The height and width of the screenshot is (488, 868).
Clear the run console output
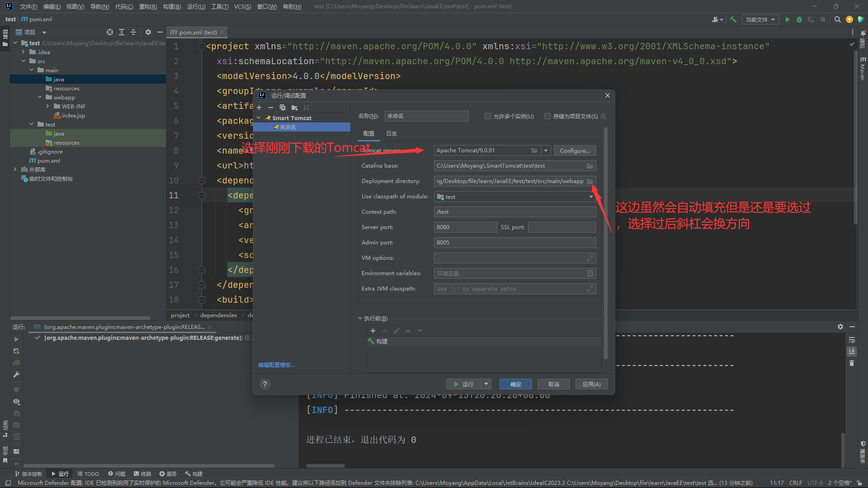click(x=852, y=363)
